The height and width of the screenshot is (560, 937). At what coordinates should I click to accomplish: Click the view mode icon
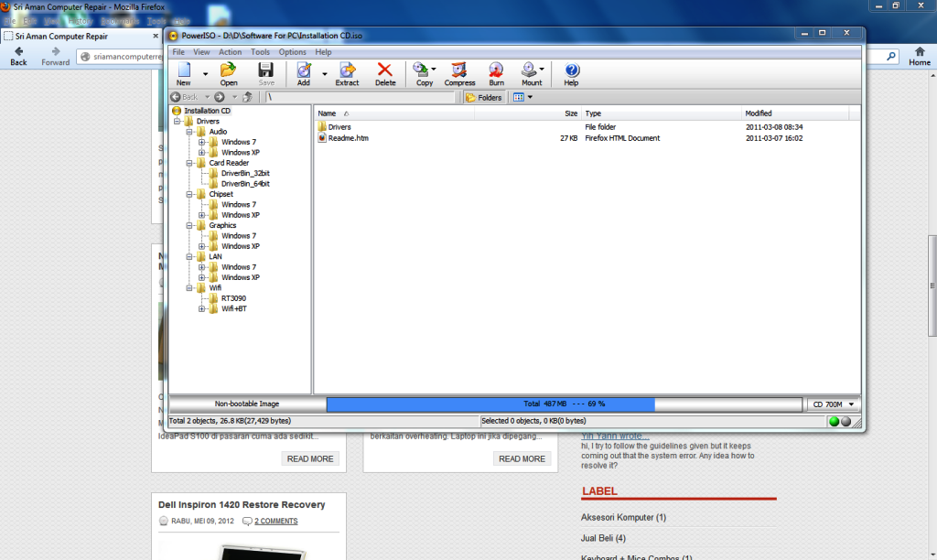click(x=518, y=97)
